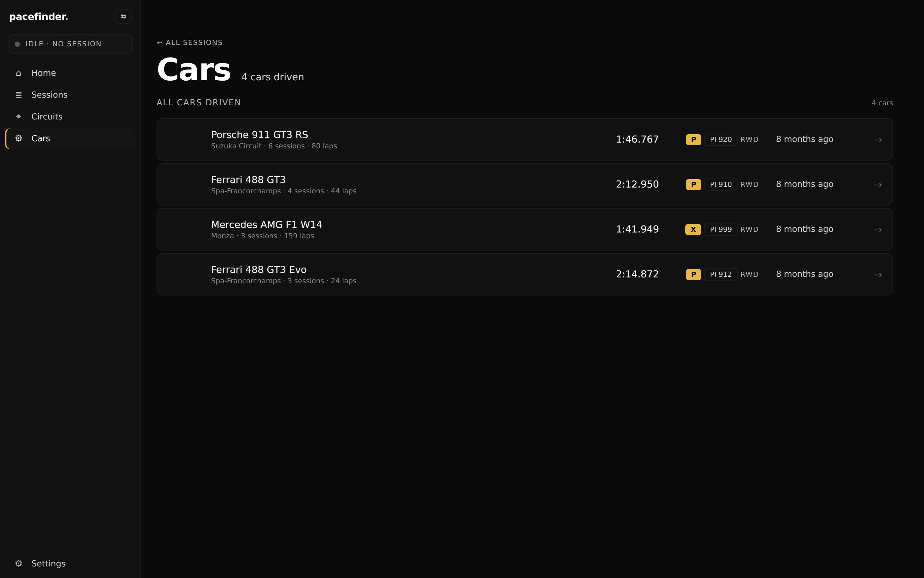The image size is (924, 578).
Task: Click lap time 2:12.950
Action: 637,184
